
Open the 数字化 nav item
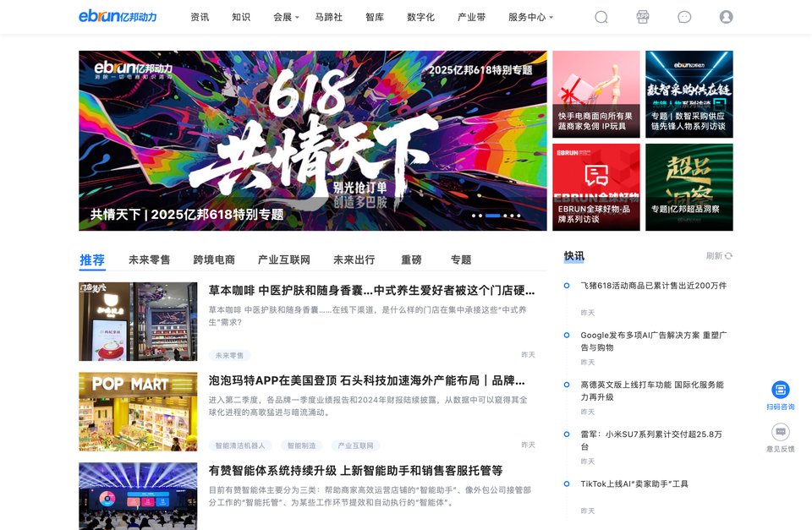(x=421, y=17)
